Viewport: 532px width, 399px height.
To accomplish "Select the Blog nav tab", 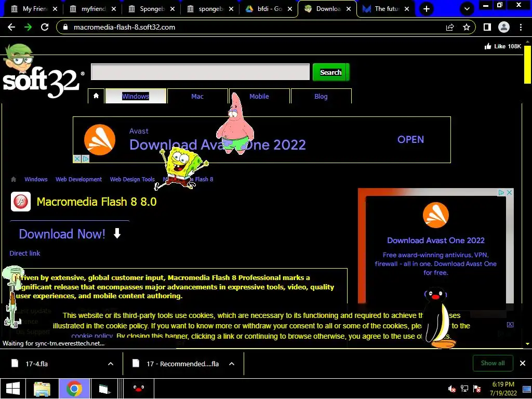I will (x=321, y=96).
